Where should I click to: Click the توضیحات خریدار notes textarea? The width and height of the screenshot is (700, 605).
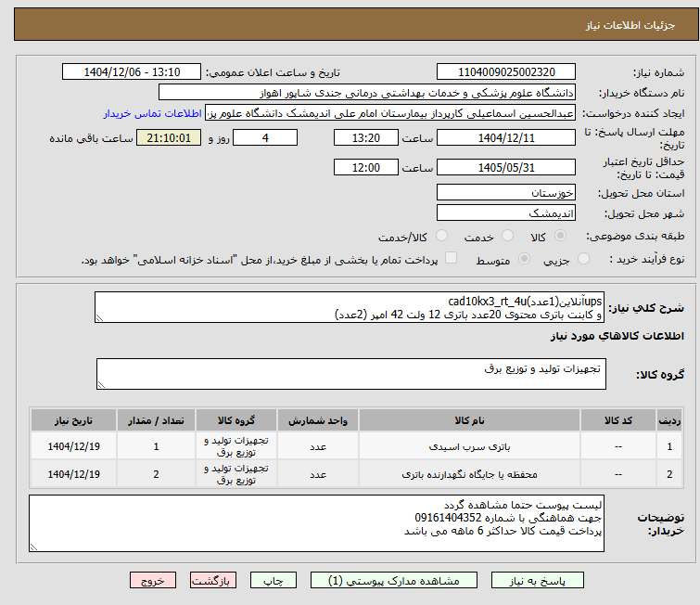pos(316,523)
